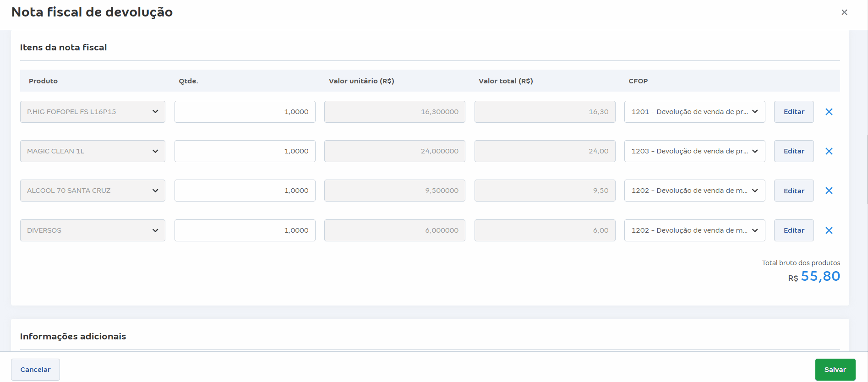Viewport: 868px width, 382px height.
Task: Open the P.HIG FOFOPEL product dropdown
Action: click(93, 112)
